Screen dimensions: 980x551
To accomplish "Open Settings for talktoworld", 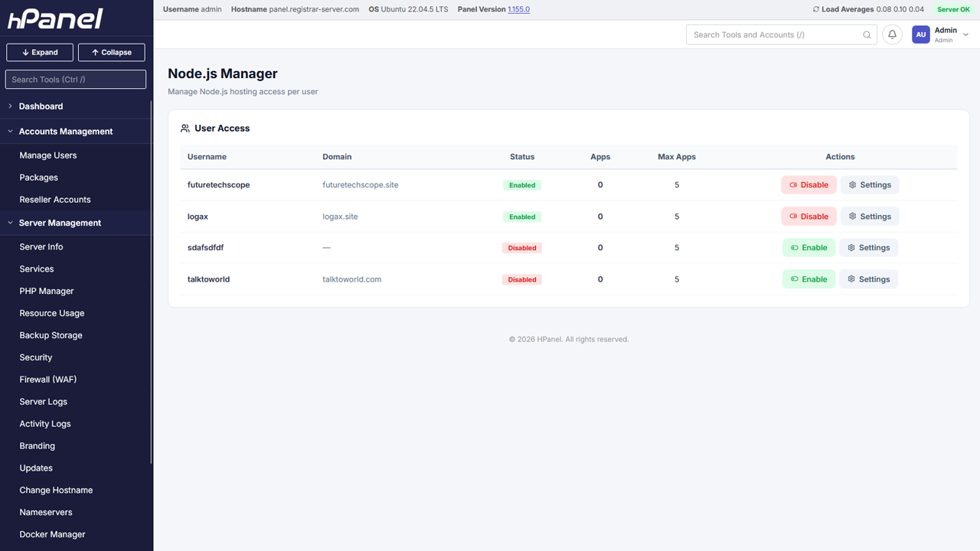I will tap(868, 279).
